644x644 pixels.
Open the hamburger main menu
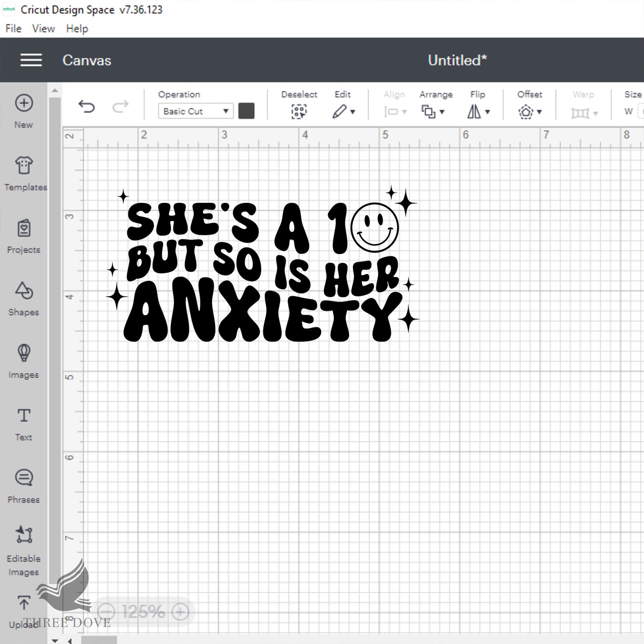click(31, 60)
